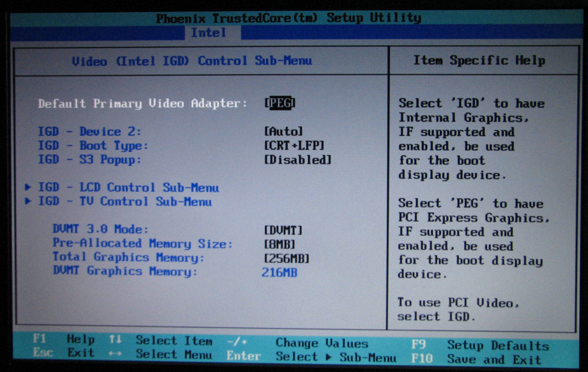Click the DVMT 3.0 Mode label
Image resolution: width=588 pixels, height=372 pixels.
[x=101, y=229]
